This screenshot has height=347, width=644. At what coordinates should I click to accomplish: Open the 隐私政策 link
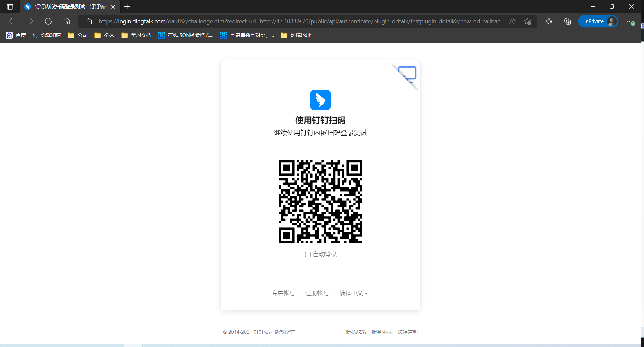[356, 332]
